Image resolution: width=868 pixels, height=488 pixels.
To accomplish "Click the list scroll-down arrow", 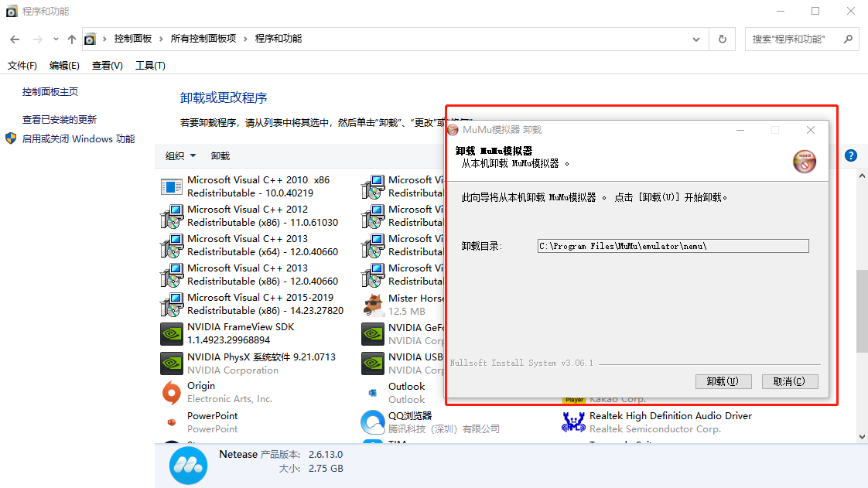I will [x=862, y=436].
